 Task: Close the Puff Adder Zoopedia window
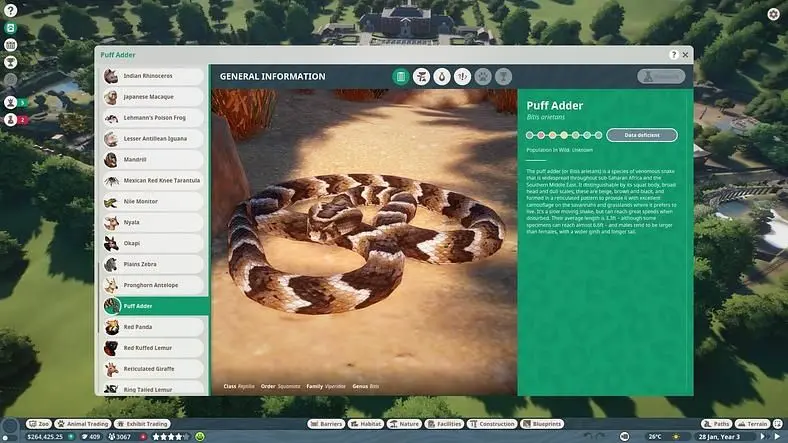[685, 55]
